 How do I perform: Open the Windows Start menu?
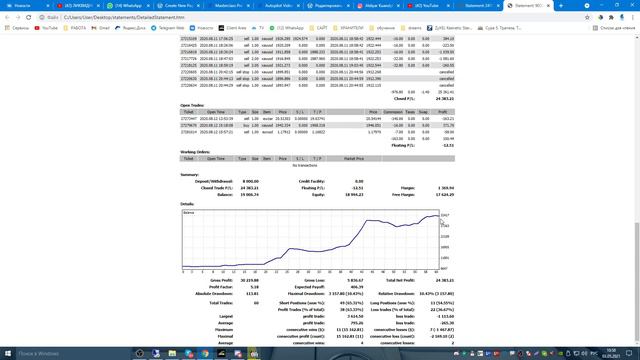(x=7, y=353)
